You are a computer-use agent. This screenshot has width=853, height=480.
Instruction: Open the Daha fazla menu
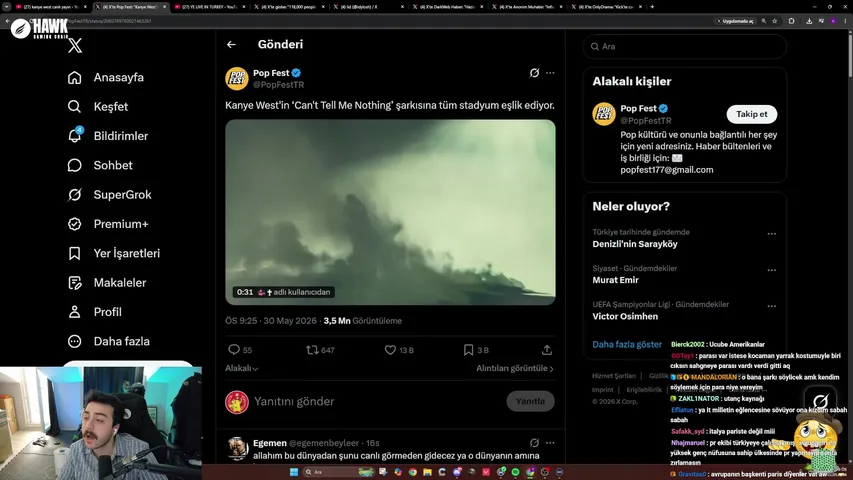tap(108, 342)
